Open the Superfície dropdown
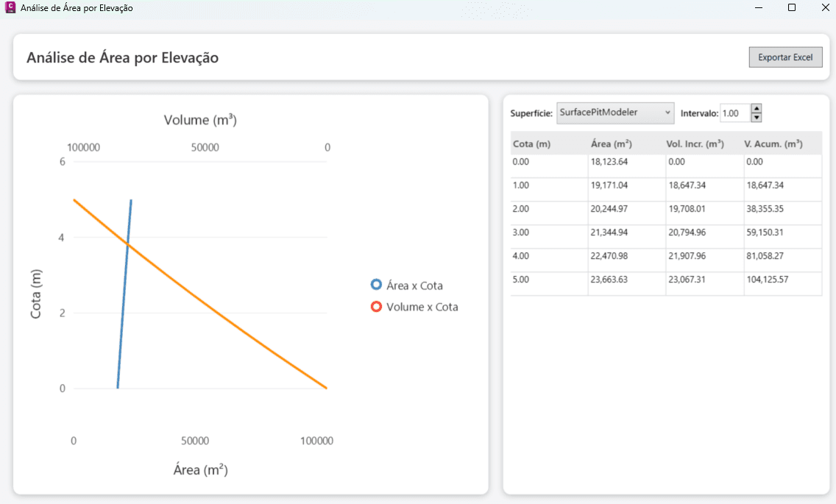 click(615, 113)
